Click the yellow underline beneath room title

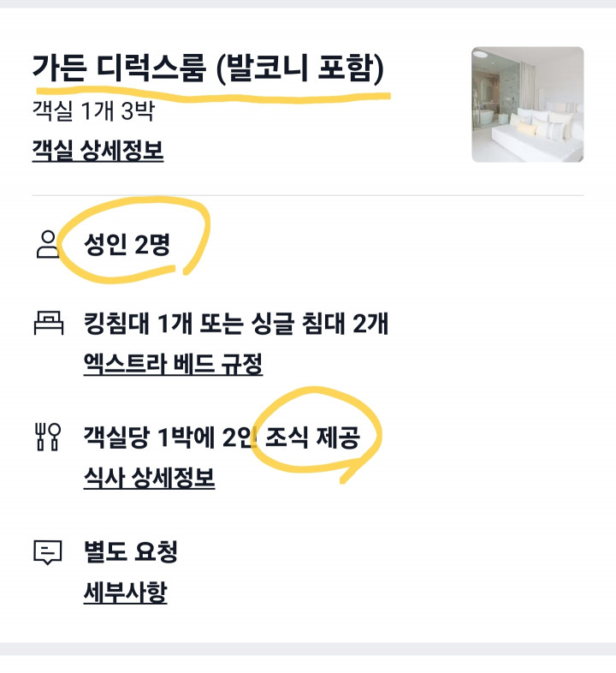214,91
